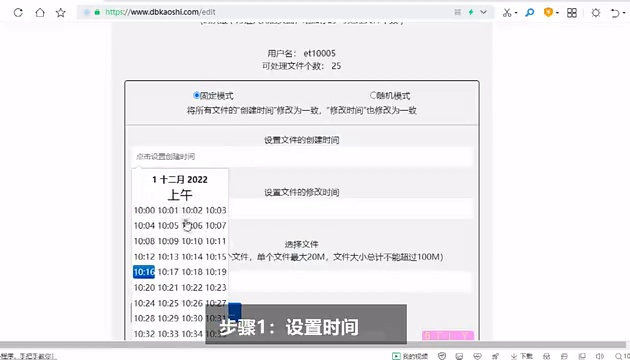Viewport: 630px width, 360px height.
Task: Select the 固定模式 radio button
Action: pyautogui.click(x=196, y=95)
